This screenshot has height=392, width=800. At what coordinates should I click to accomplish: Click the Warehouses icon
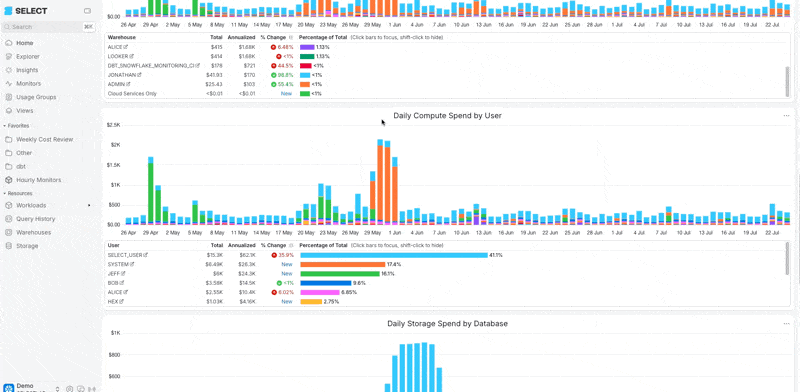(8, 232)
